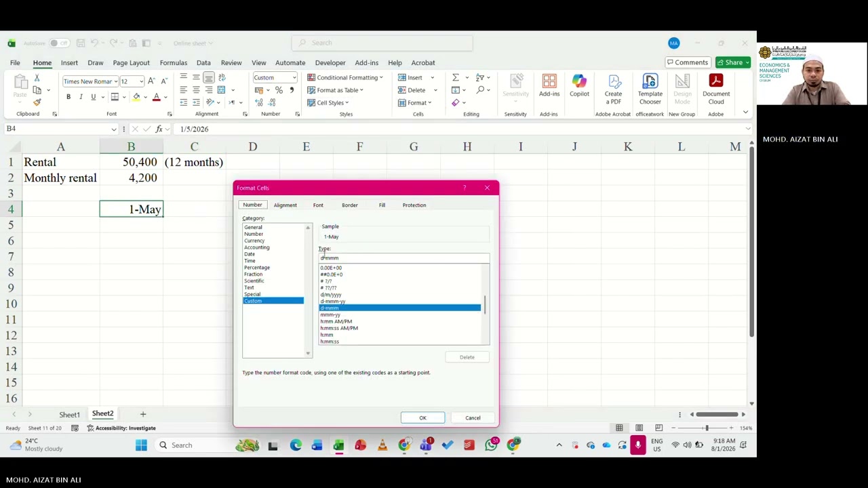Open the Fill tab in Format Cells
868x488 pixels.
[382, 205]
